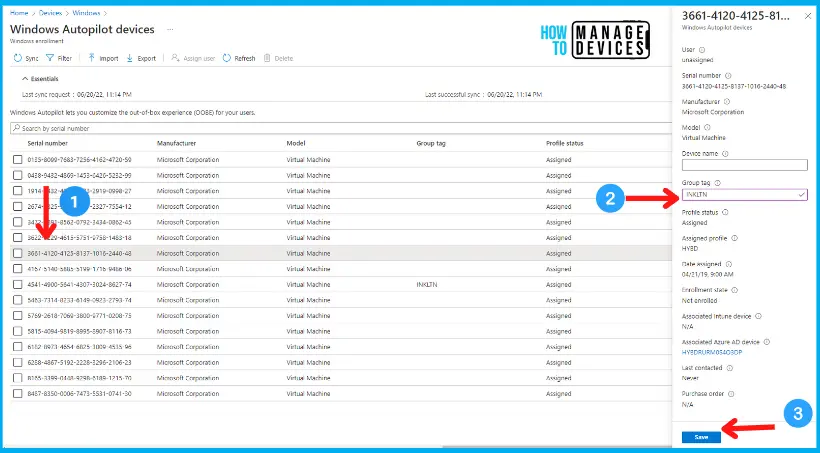Sort by table's Group tag column header
Screen dimensions: 820x453
[431, 143]
